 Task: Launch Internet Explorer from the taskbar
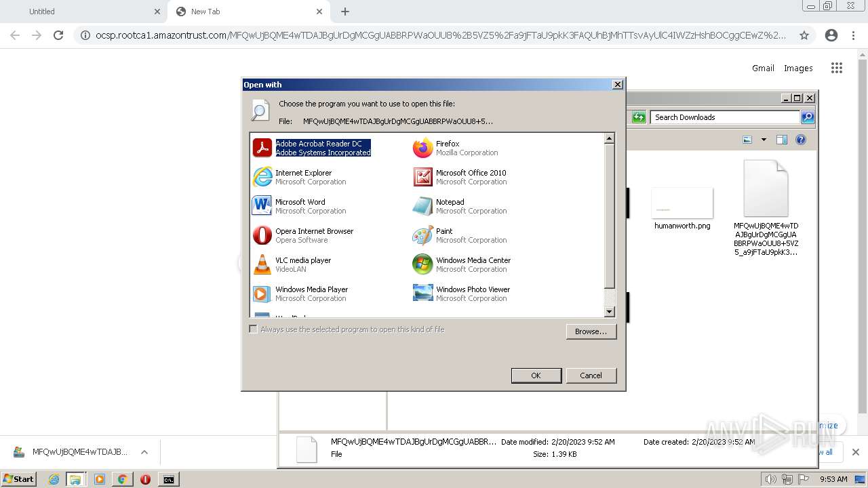click(x=54, y=479)
